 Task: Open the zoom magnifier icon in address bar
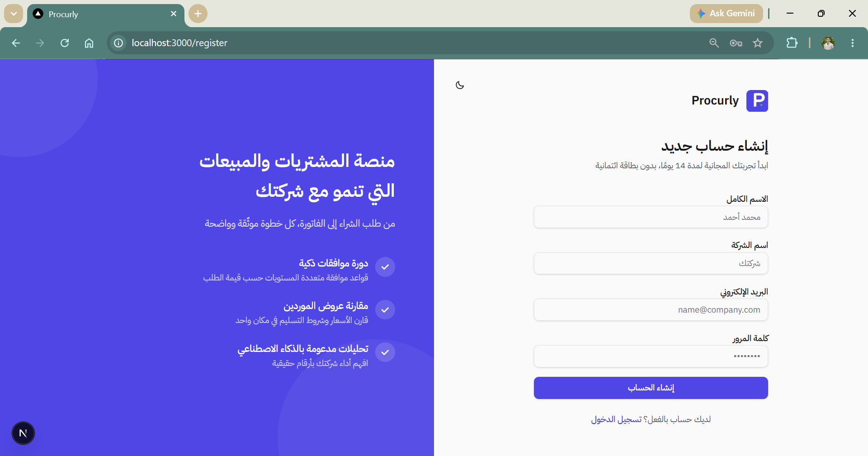(714, 43)
